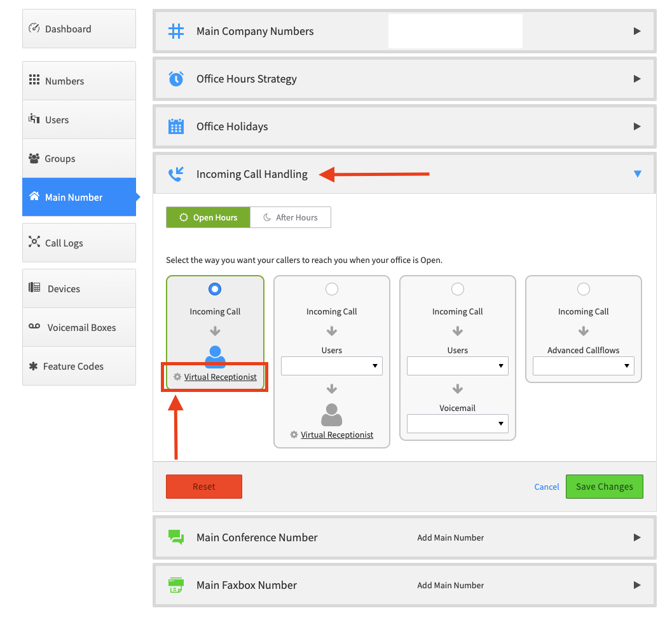Open the first card's Virtual Receptionist link
This screenshot has height=627, width=672.
click(x=220, y=377)
